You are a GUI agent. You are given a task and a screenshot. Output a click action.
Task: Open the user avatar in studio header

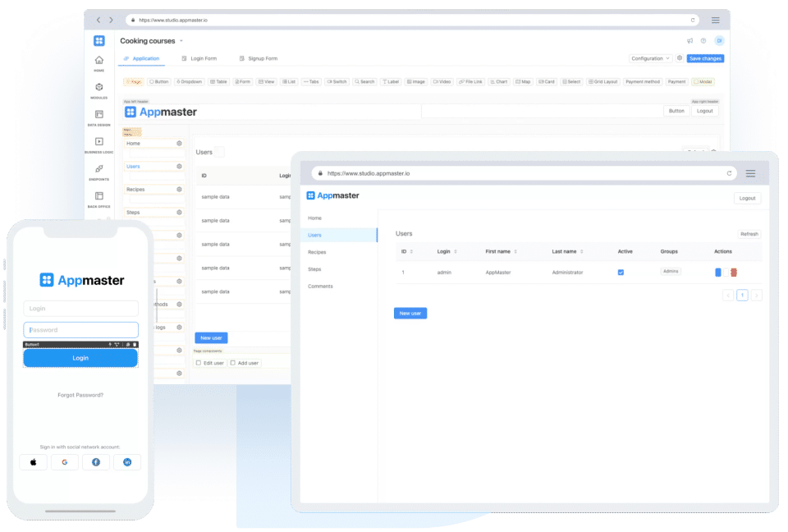tap(719, 41)
